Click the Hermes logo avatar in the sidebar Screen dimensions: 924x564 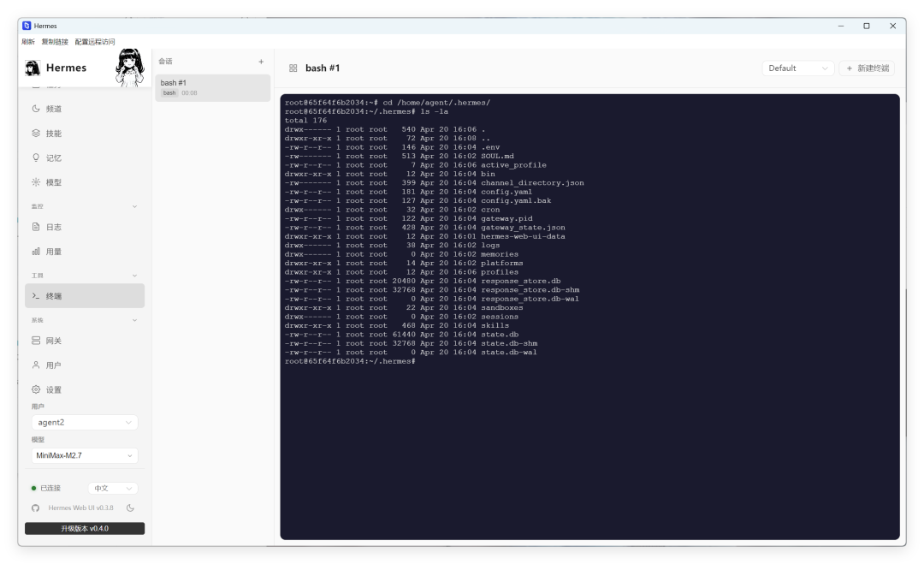pos(33,68)
